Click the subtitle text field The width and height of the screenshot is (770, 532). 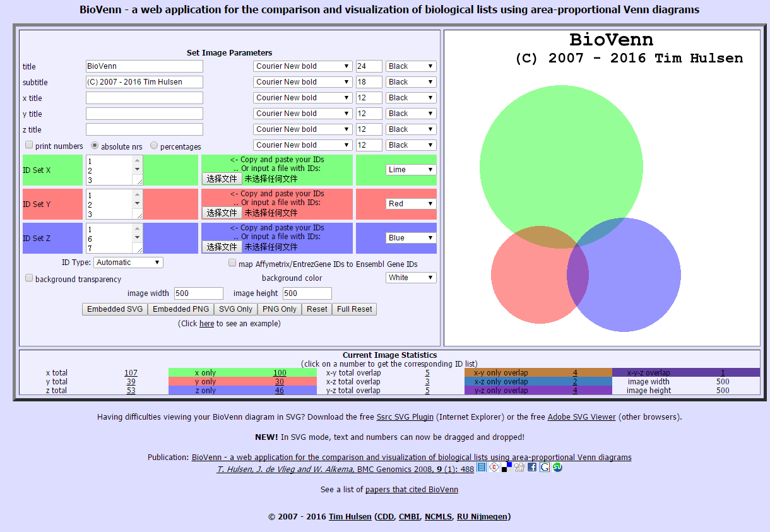(145, 82)
